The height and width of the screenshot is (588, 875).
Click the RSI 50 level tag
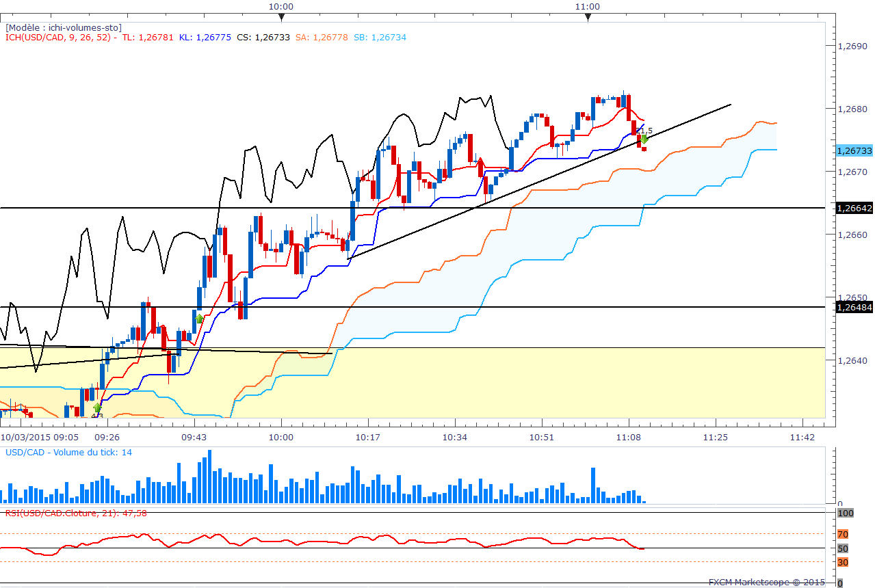[843, 548]
